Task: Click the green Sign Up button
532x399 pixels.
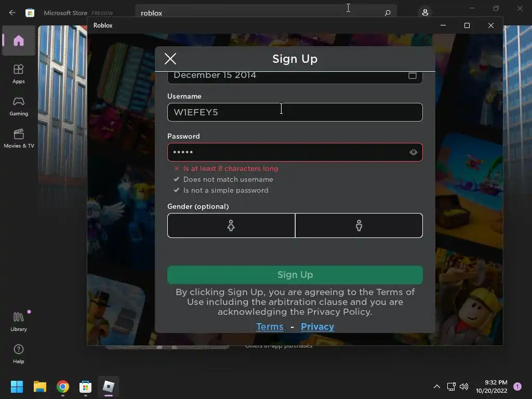Action: [295, 275]
